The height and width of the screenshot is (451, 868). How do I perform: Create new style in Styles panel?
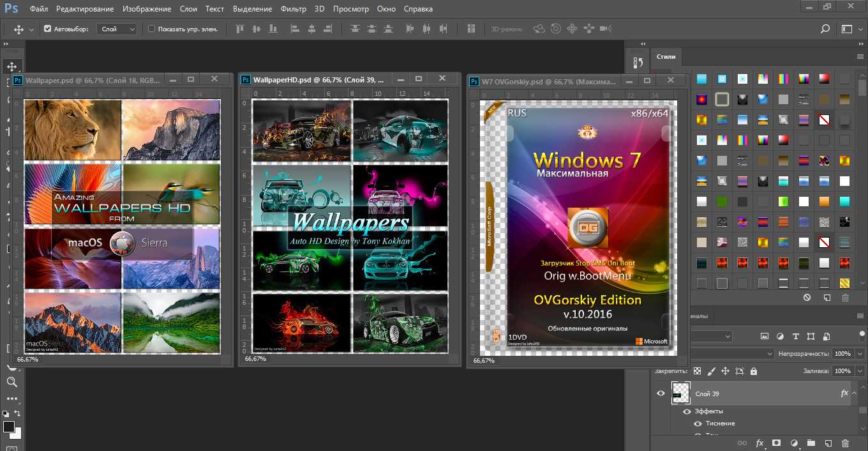click(x=827, y=298)
